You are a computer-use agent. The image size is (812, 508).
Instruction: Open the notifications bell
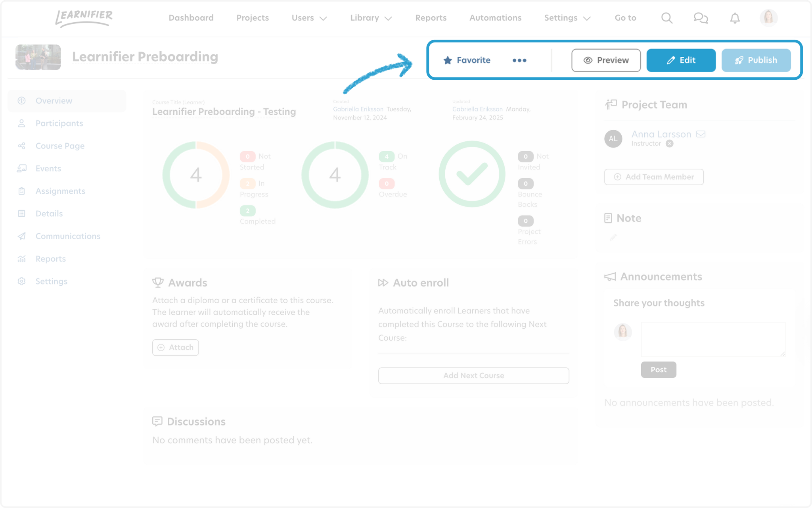[x=735, y=18]
